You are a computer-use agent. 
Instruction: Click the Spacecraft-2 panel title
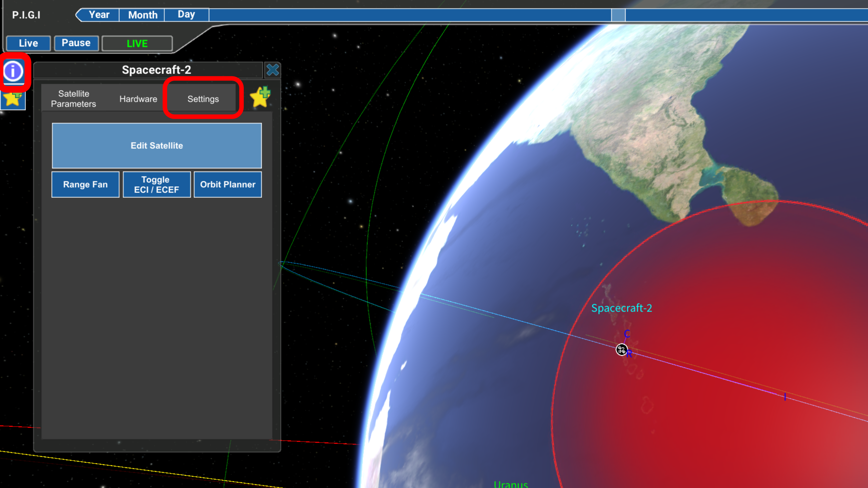coord(156,70)
